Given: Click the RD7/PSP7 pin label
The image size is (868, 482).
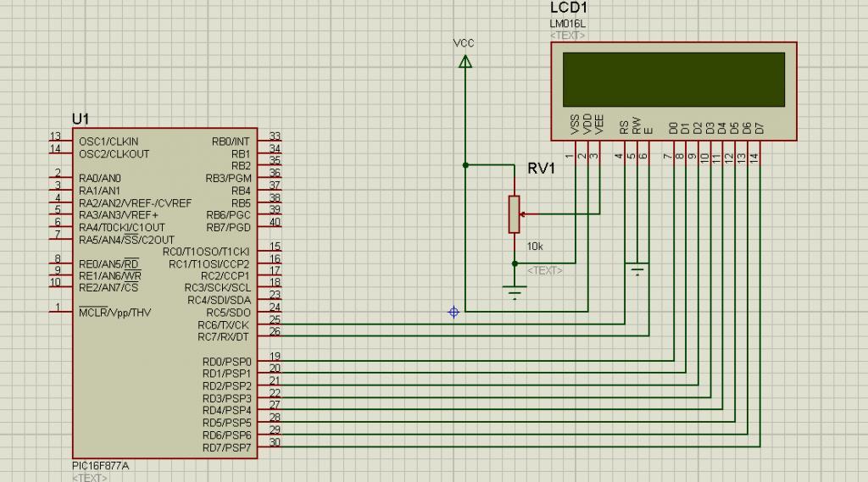Looking at the screenshot, I should (227, 447).
